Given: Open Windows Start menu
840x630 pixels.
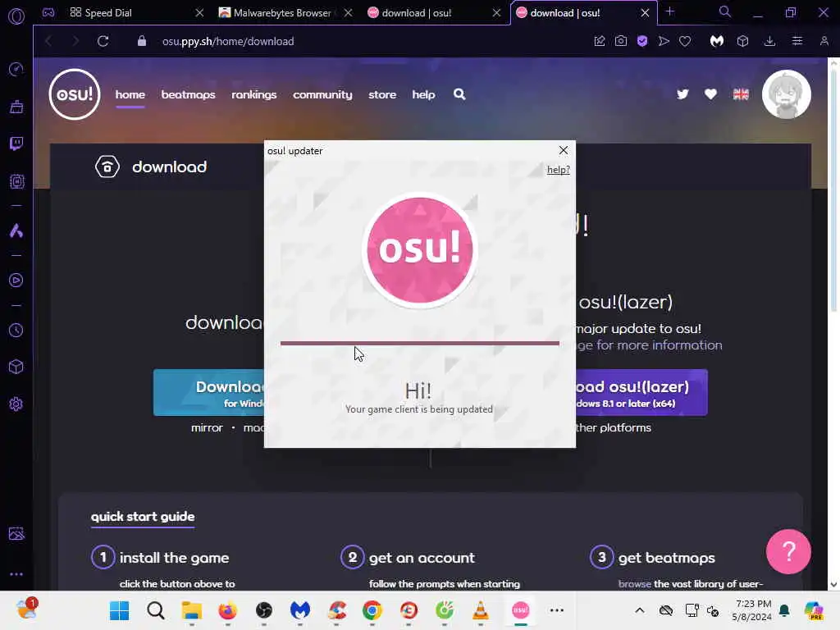Looking at the screenshot, I should click(119, 610).
